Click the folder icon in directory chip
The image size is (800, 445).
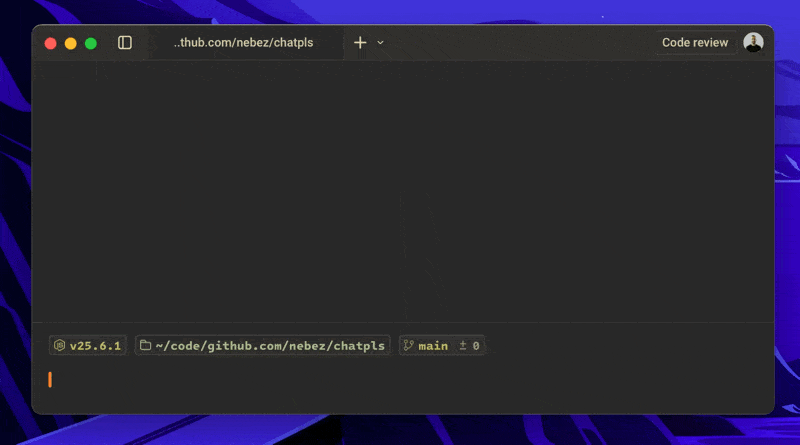(x=146, y=346)
